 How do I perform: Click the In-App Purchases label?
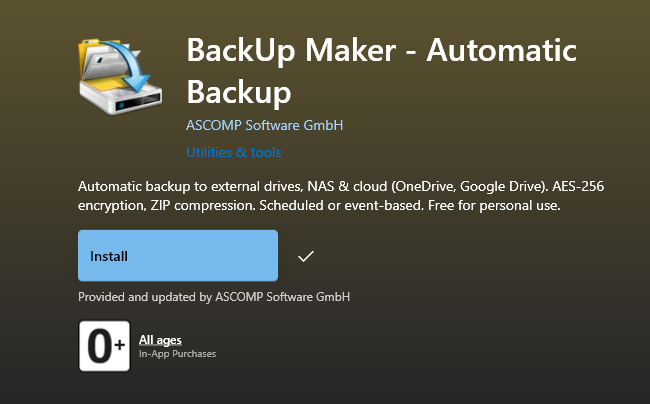177,353
